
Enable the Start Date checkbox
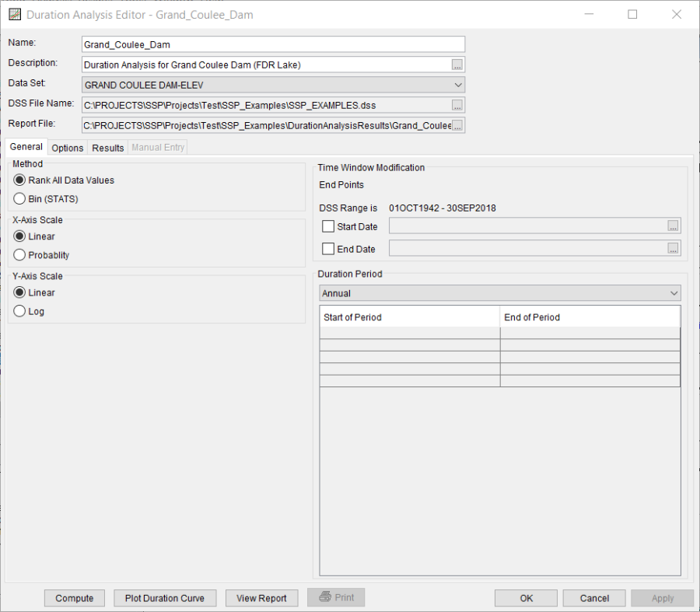pyautogui.click(x=327, y=226)
